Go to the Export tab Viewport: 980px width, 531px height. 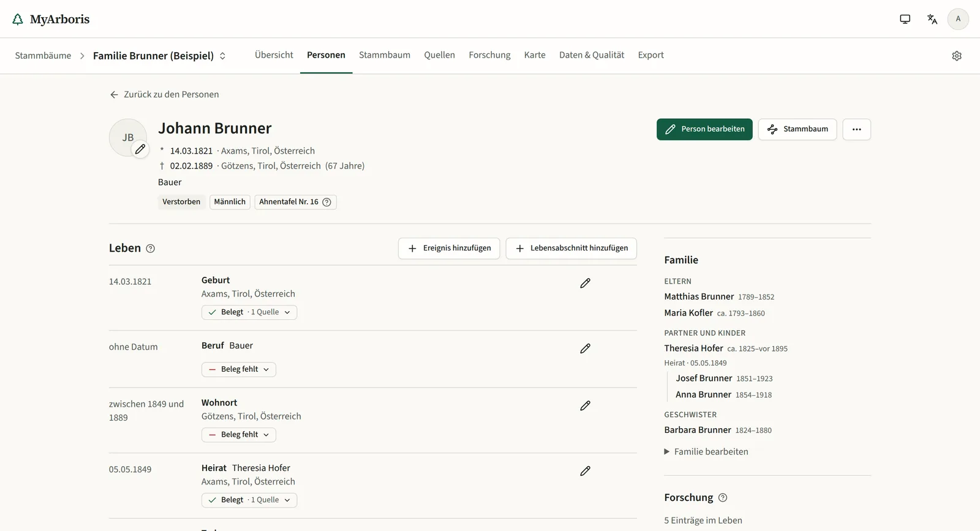pos(650,55)
